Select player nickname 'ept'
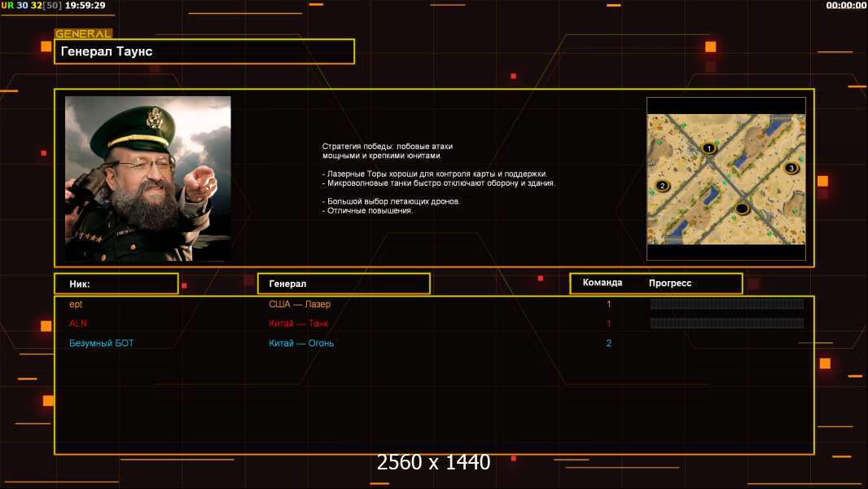 tap(76, 304)
